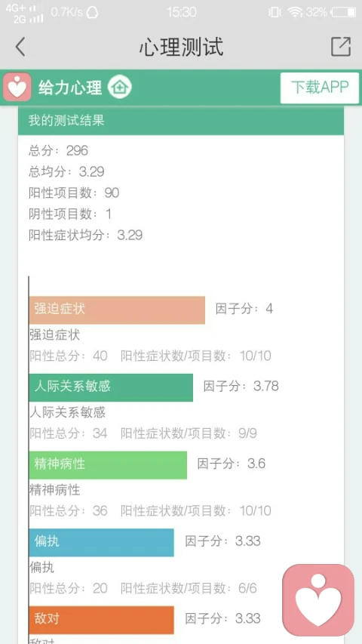This screenshot has width=362, height=644.
Task: Select the 敌对 orange bar
Action: tap(101, 620)
